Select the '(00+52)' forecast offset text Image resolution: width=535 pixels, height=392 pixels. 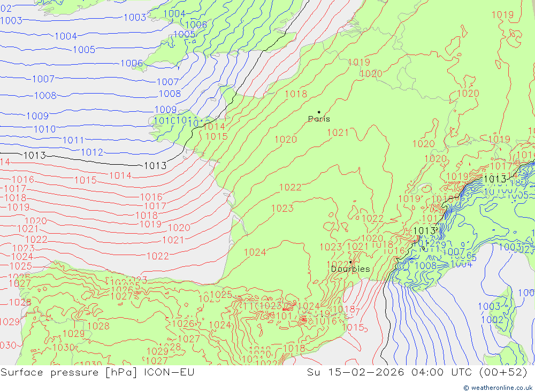pos(503,372)
